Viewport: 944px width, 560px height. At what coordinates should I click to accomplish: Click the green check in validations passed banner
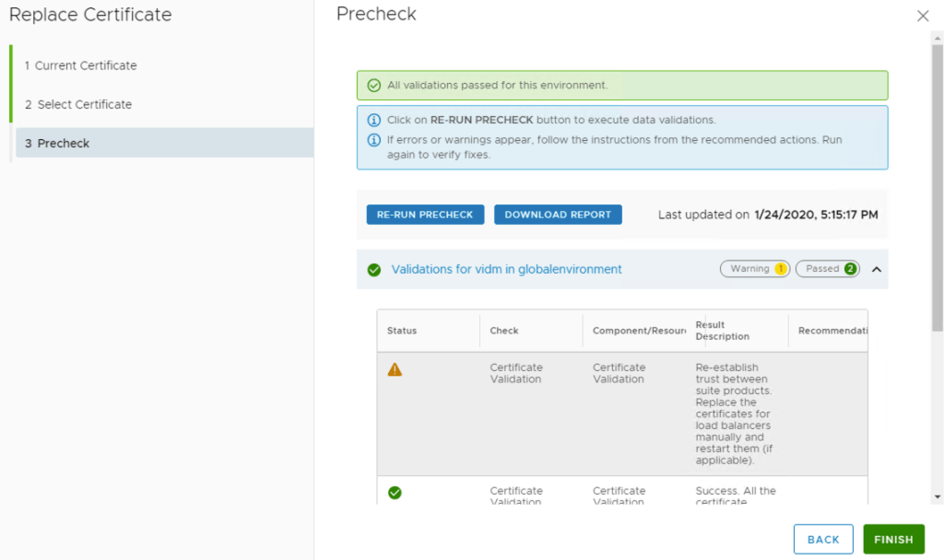374,86
